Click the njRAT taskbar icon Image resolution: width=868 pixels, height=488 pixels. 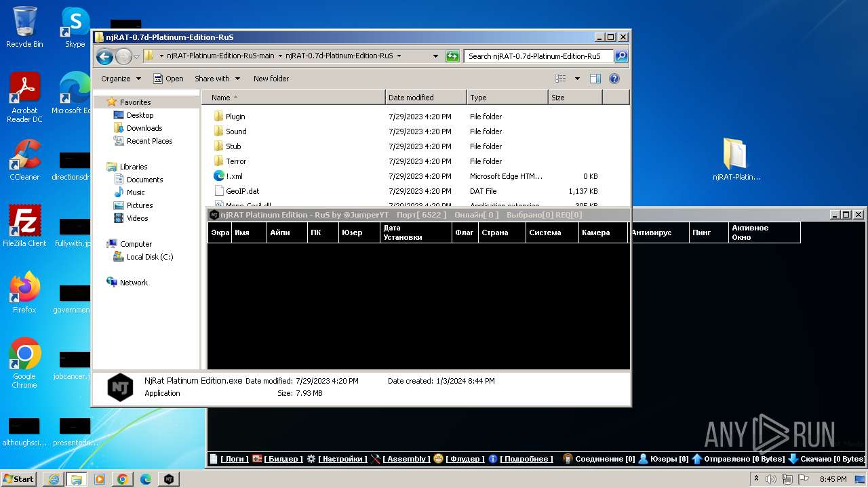click(168, 479)
